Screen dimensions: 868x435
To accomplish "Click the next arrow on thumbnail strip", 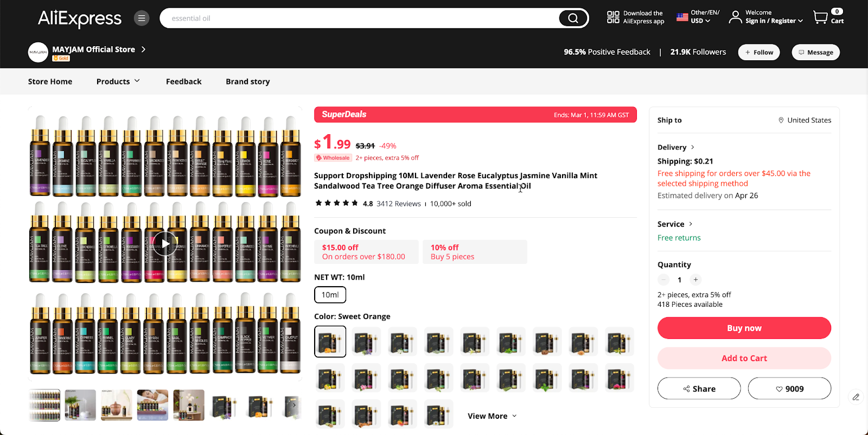I will [x=294, y=405].
